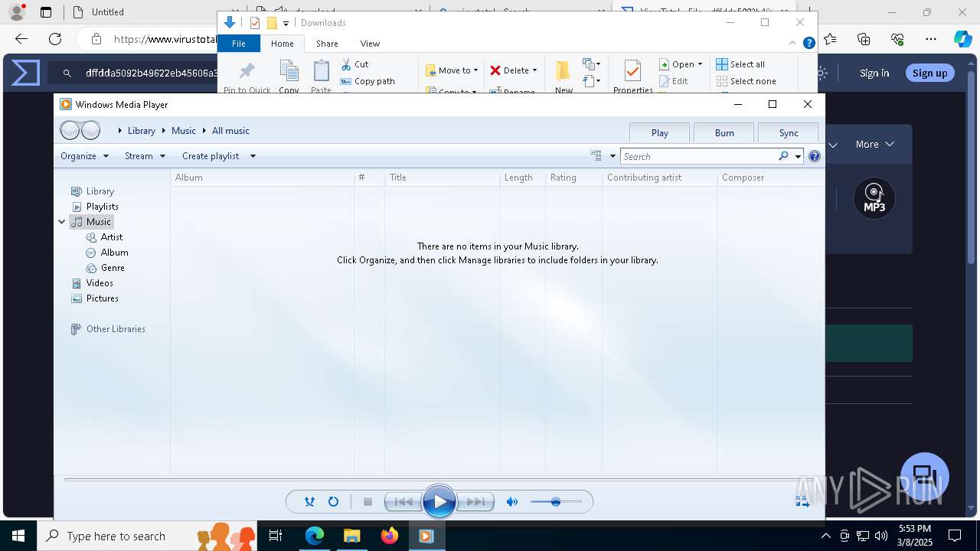
Task: Focus the Media Player search box
Action: pos(698,156)
